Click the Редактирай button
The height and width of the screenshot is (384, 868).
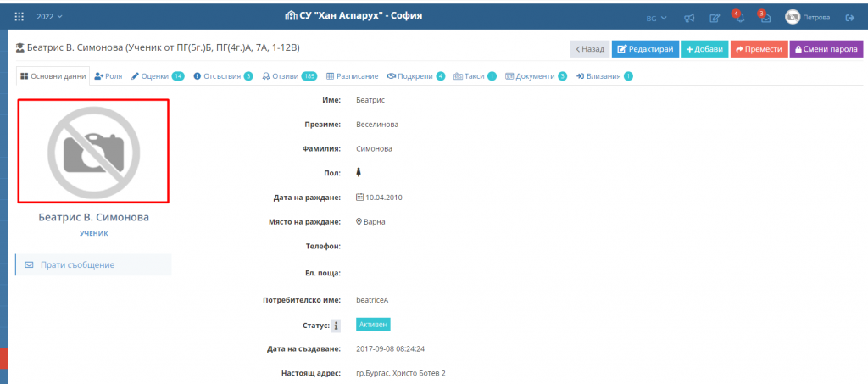[643, 49]
